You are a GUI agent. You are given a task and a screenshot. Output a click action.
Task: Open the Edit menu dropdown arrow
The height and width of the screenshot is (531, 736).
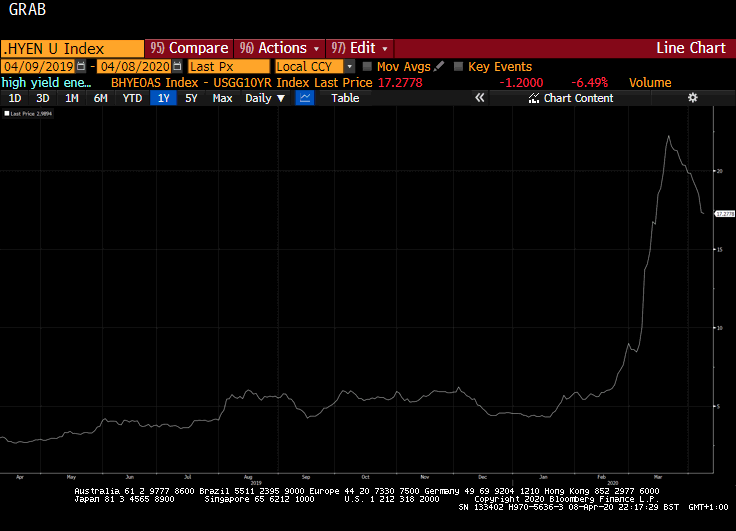pyautogui.click(x=385, y=49)
